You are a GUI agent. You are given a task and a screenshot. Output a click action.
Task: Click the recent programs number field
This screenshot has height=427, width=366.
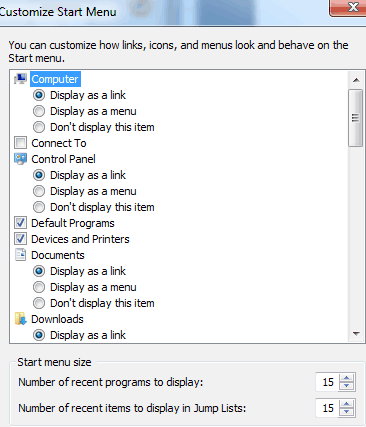pos(327,382)
